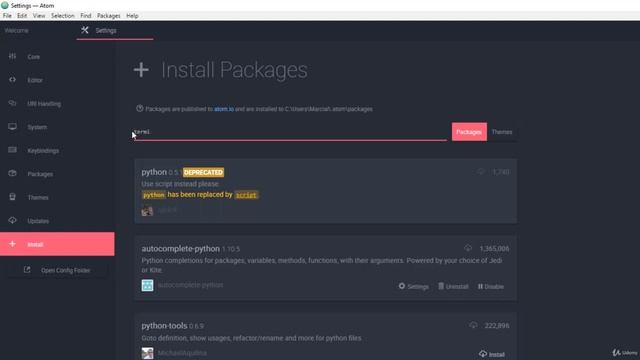This screenshot has width=640, height=360.
Task: Click the Atom app icon in title bar
Action: point(4,5)
